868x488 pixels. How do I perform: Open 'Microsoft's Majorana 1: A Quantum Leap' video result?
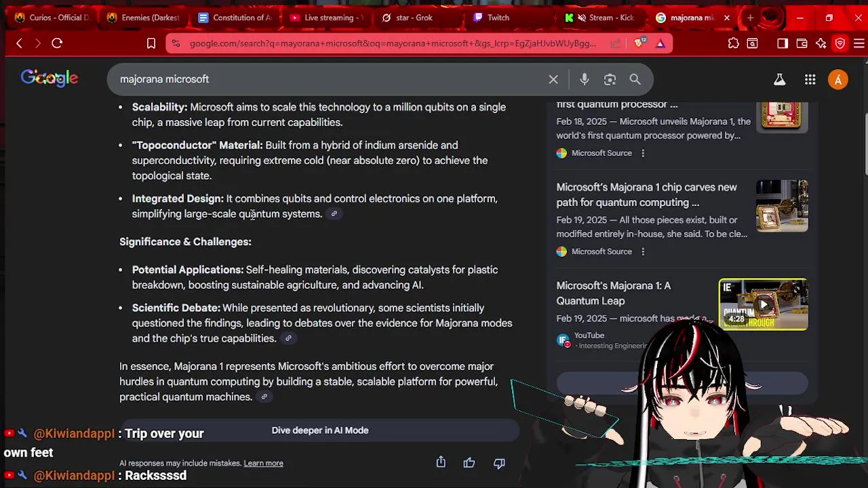613,293
